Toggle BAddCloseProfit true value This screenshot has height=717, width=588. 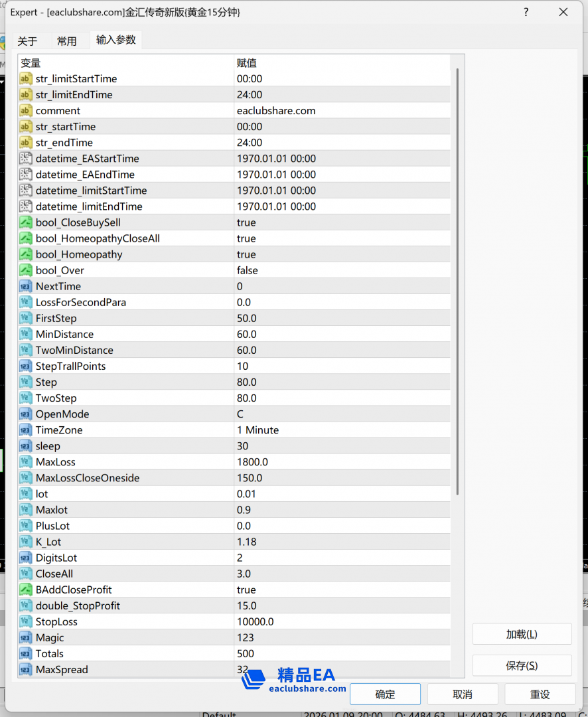246,590
